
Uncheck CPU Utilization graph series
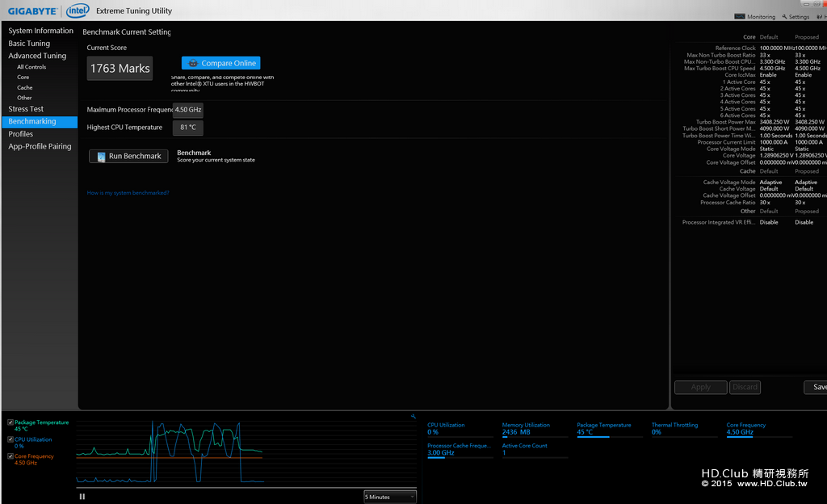pos(10,439)
